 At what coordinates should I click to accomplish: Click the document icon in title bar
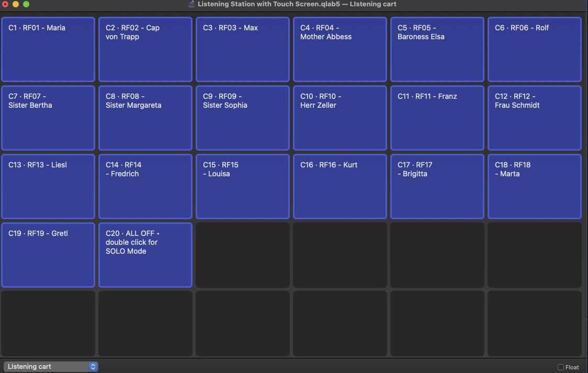point(192,4)
